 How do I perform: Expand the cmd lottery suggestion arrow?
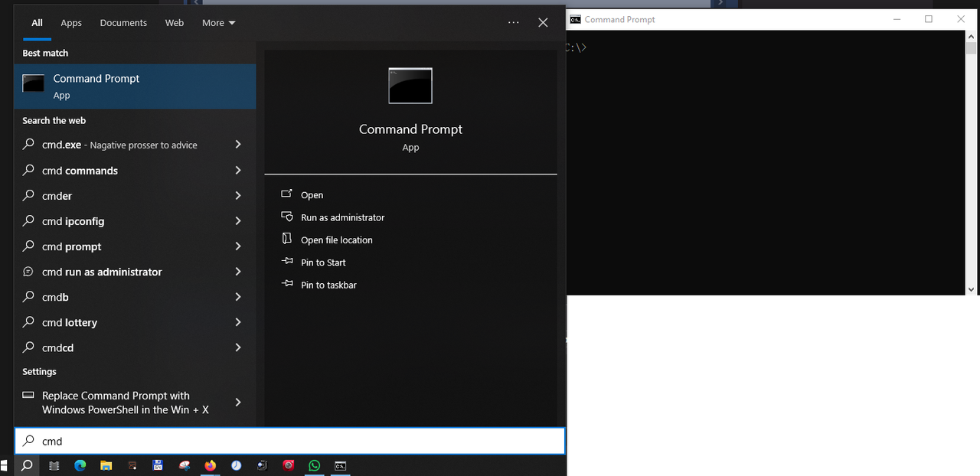[x=238, y=321]
